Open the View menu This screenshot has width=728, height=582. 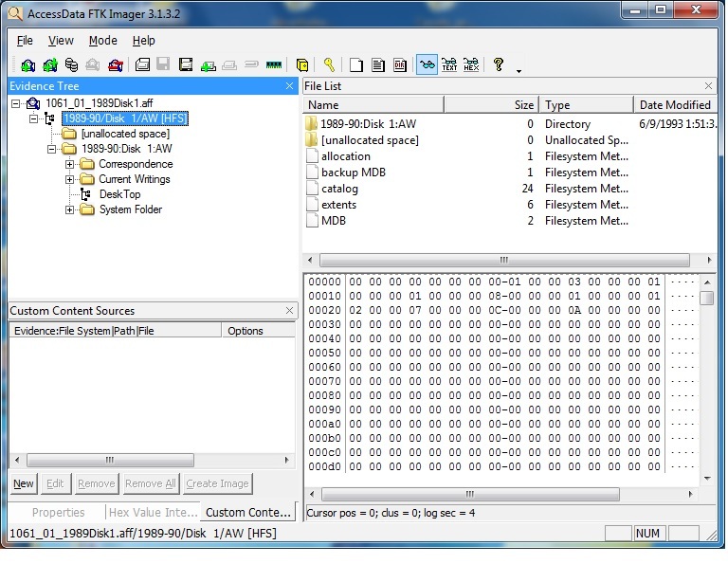pos(61,41)
